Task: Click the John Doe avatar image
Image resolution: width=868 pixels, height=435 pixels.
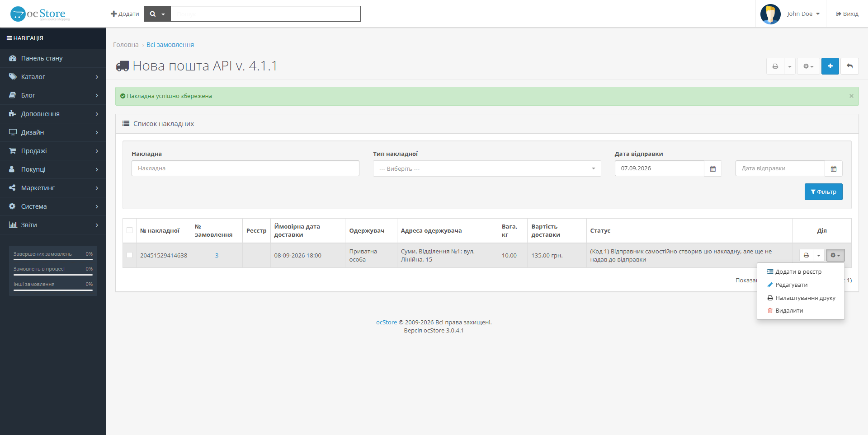Action: [770, 14]
